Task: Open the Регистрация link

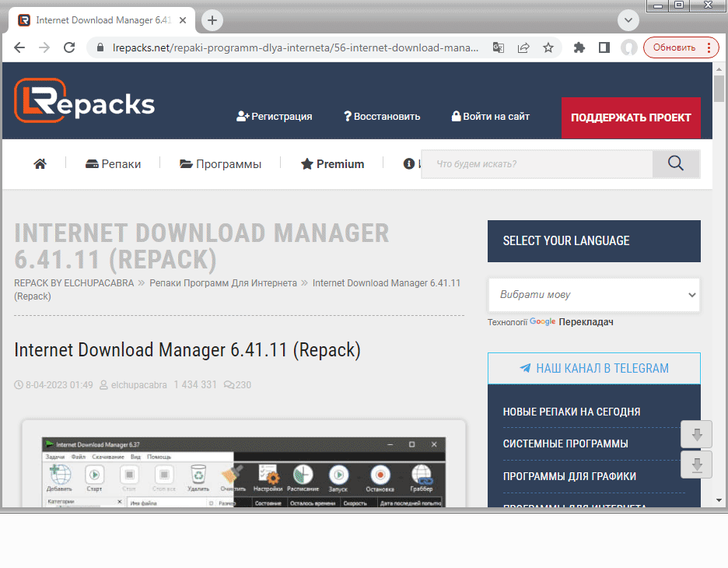Action: (x=274, y=117)
